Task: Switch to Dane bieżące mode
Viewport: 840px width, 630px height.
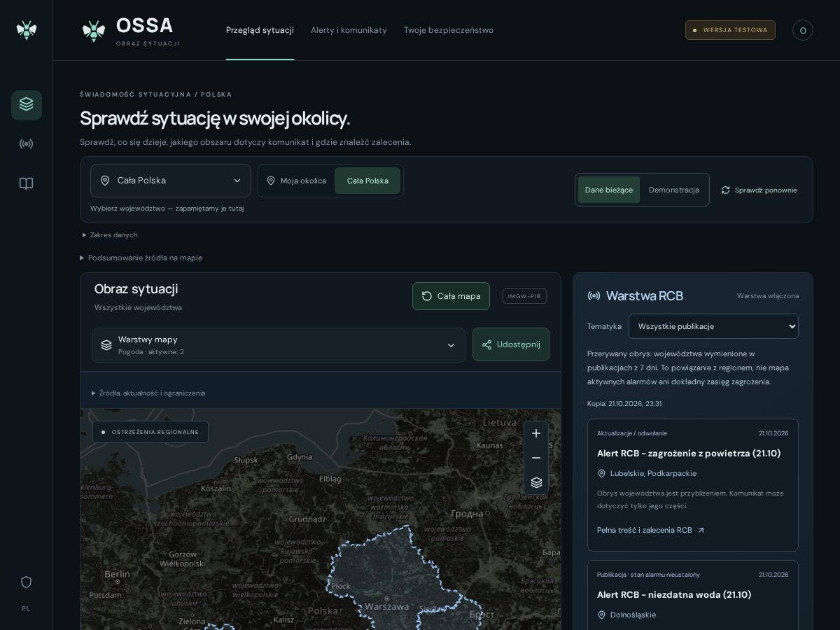Action: click(609, 190)
